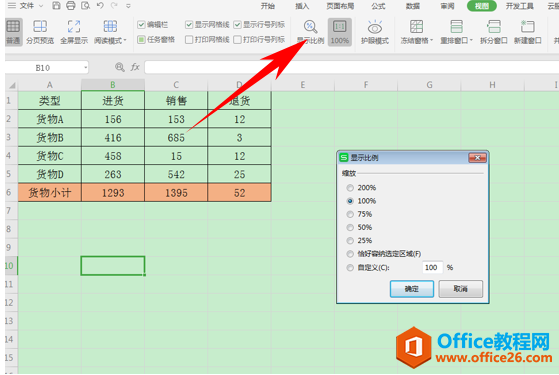Expand the Arrange Windows (重排窗口) dropdown arrow
Viewport: 559px width, 375px height.
471,40
